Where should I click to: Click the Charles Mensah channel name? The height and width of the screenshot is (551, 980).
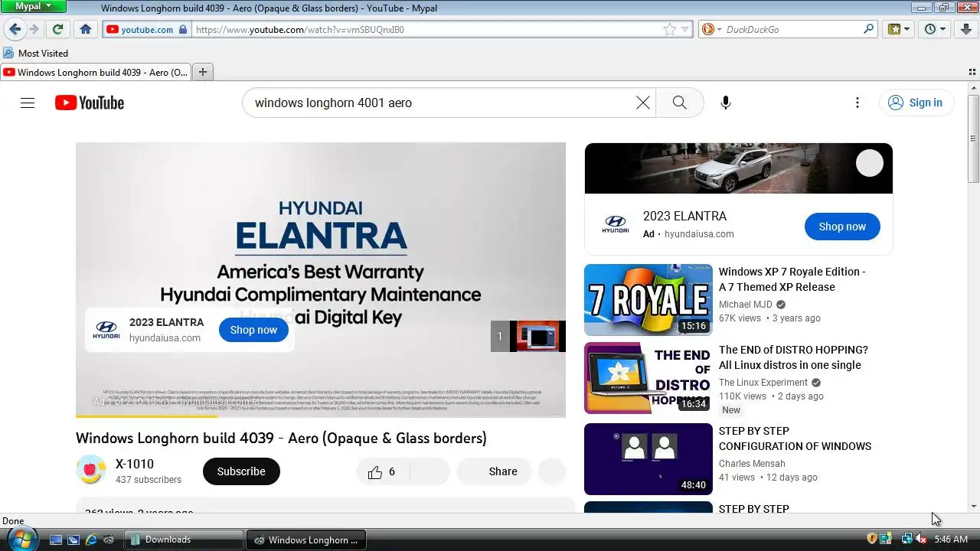coord(752,464)
